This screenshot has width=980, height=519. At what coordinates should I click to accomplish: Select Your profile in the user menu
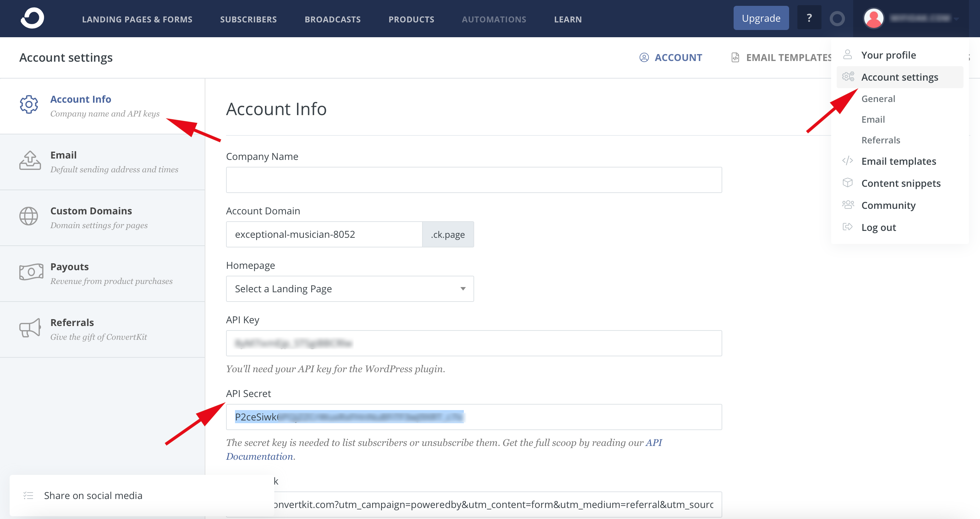coord(888,55)
